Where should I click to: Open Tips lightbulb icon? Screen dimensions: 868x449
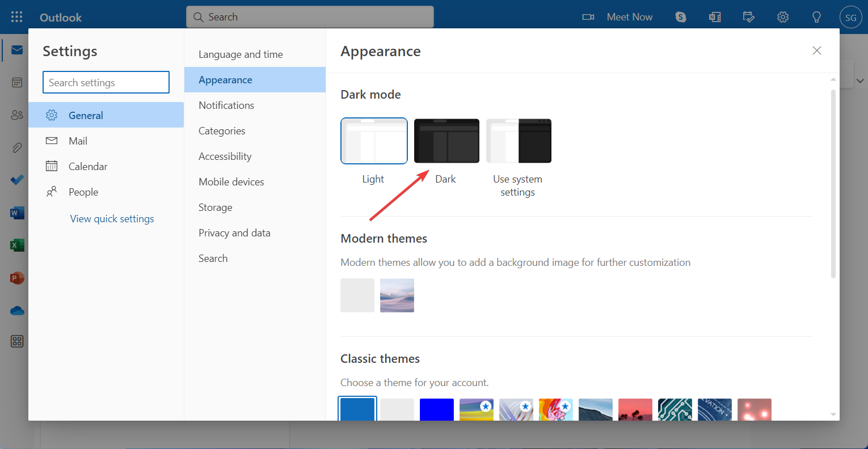point(817,17)
